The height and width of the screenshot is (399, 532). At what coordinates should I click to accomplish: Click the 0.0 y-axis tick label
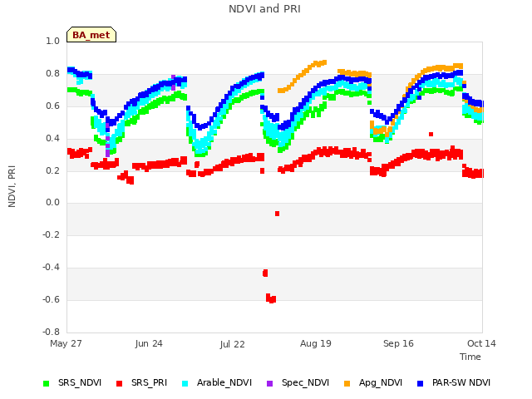click(52, 203)
